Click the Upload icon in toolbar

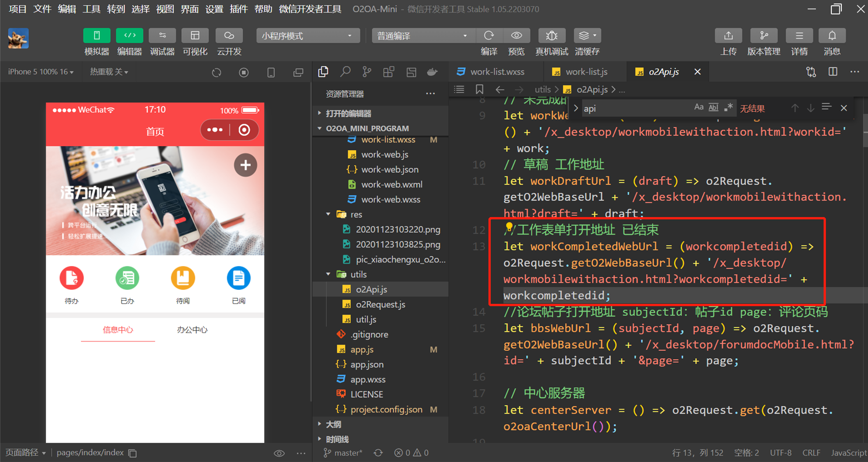728,35
